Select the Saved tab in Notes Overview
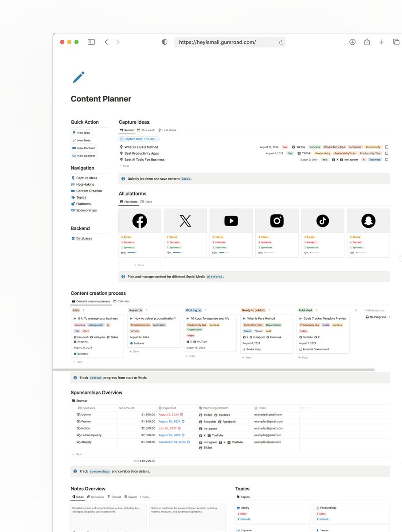The image size is (402, 532). [x=130, y=497]
